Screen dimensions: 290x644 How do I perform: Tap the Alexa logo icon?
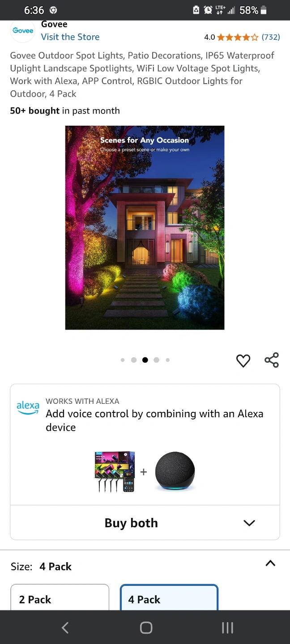pyautogui.click(x=28, y=407)
